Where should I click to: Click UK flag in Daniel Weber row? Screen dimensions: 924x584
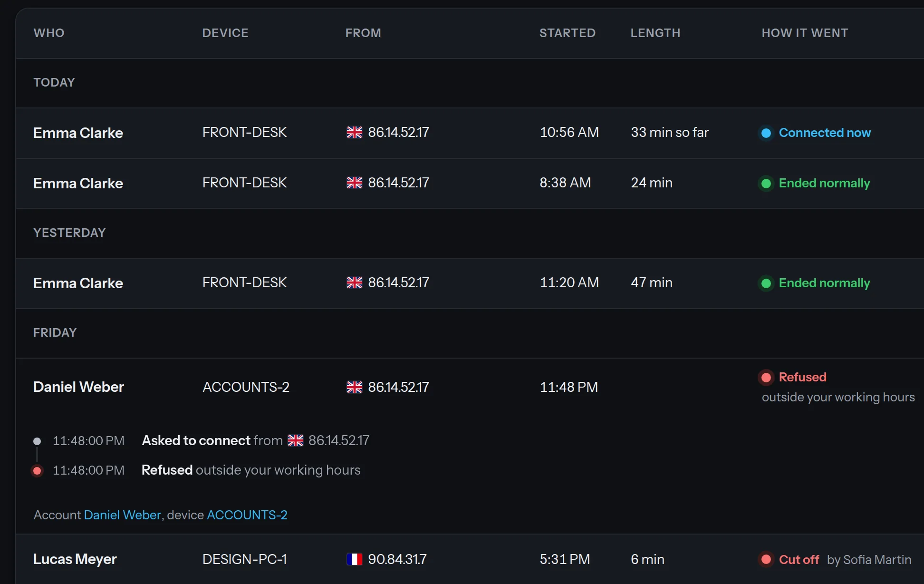tap(354, 387)
